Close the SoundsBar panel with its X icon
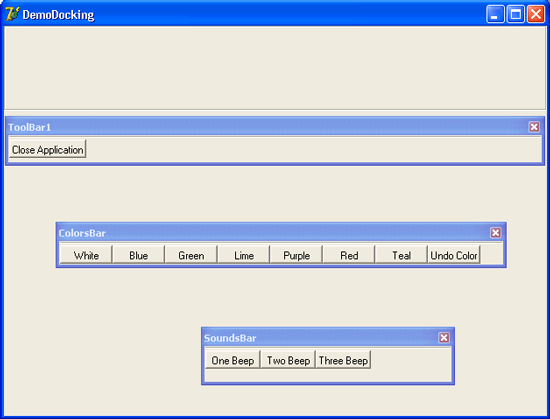The image size is (550, 419). pyautogui.click(x=444, y=338)
